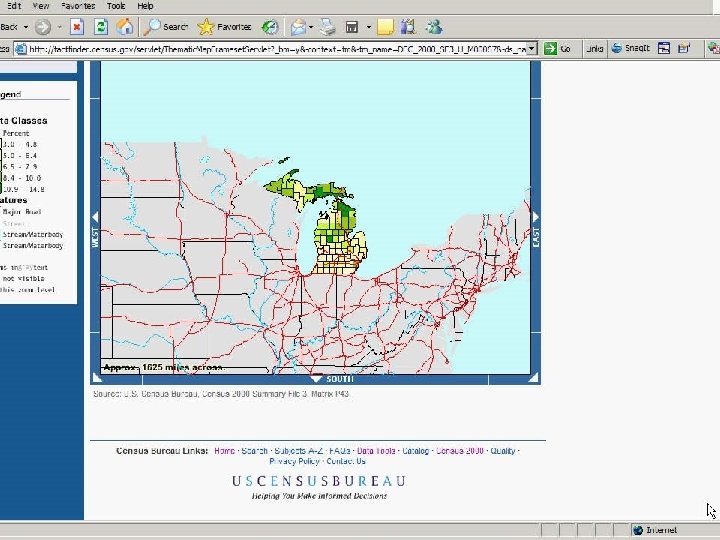Click the 'Approx. 1625 miles across' scale text

pos(163,368)
